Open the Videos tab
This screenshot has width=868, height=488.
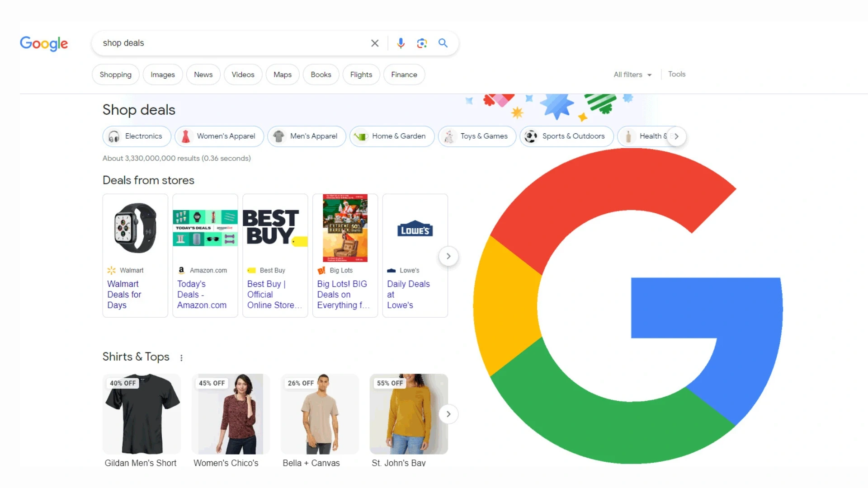coord(243,75)
